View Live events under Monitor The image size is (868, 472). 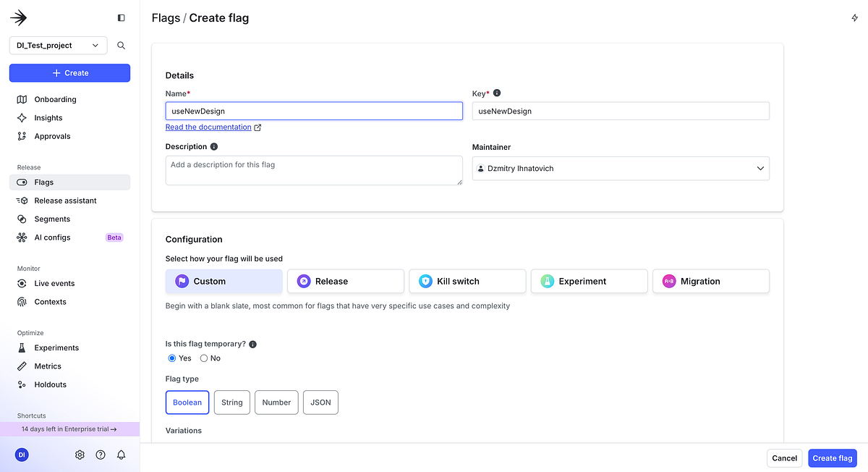pyautogui.click(x=54, y=283)
